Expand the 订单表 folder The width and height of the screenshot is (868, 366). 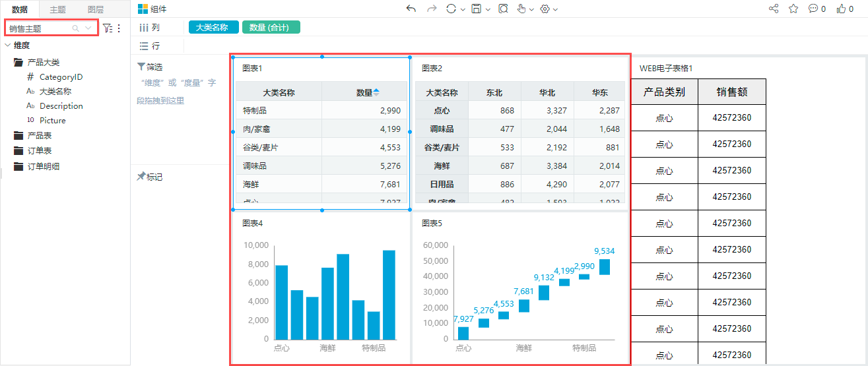18,151
